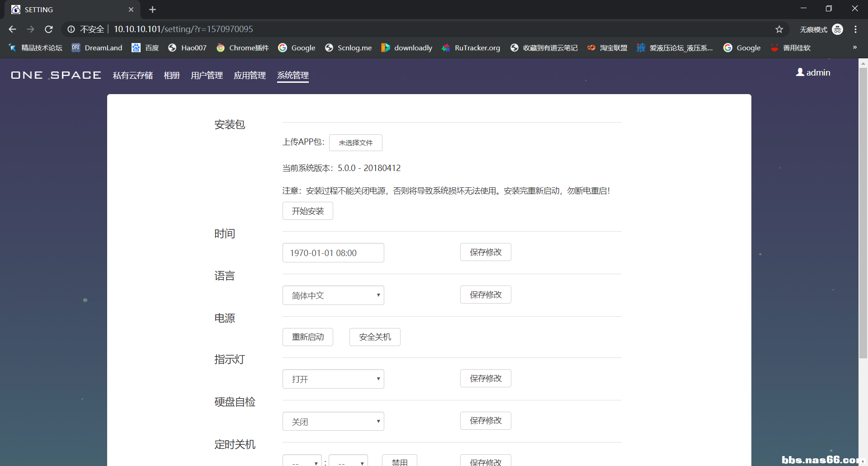Click the version text 5.0.0 - 20180412

369,168
